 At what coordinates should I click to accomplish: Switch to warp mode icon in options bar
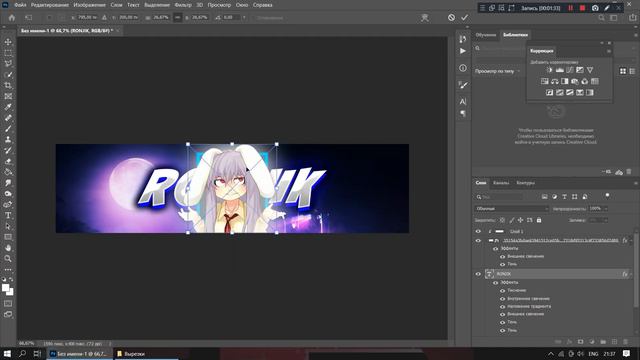point(425,18)
